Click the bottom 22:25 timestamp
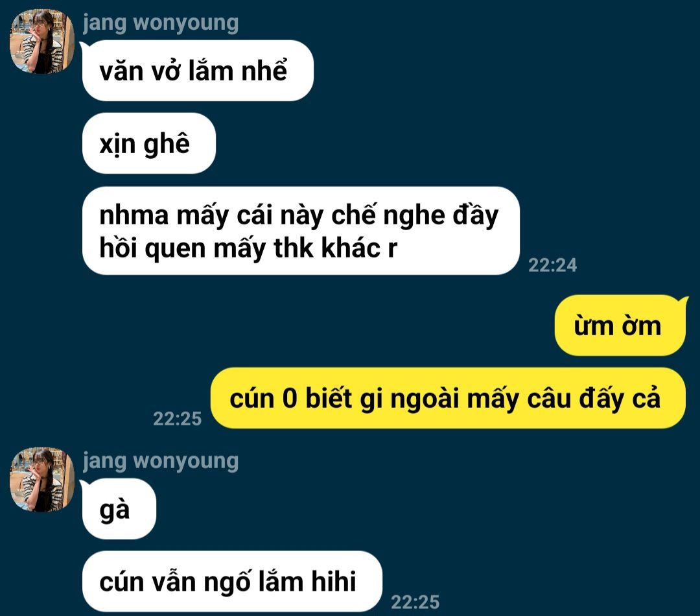The width and height of the screenshot is (700, 616). click(415, 602)
